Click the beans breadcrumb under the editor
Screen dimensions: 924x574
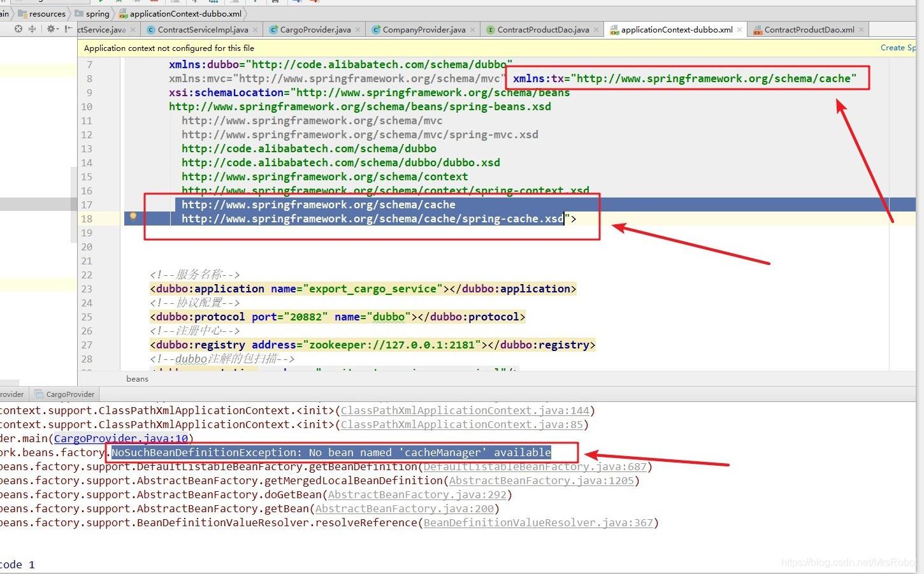[x=137, y=379]
